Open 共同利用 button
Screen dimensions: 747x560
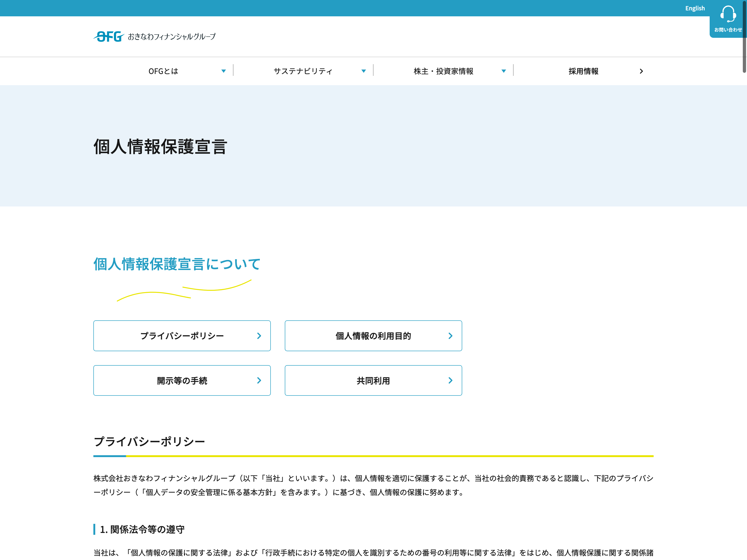click(373, 380)
